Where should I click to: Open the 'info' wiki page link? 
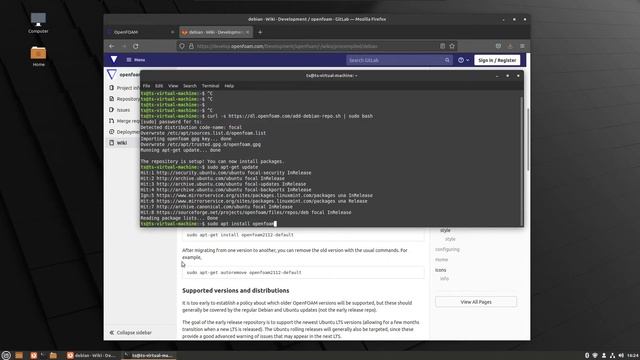click(444, 279)
